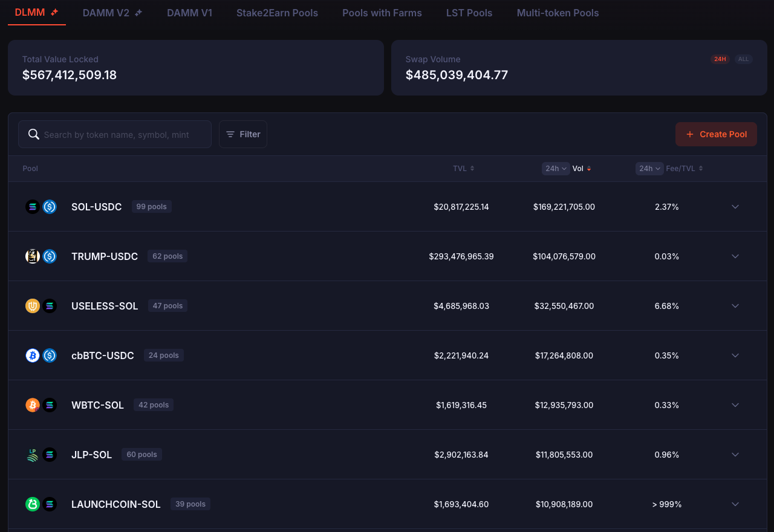Click the search magnifier icon
774x532 pixels.
[x=34, y=134]
